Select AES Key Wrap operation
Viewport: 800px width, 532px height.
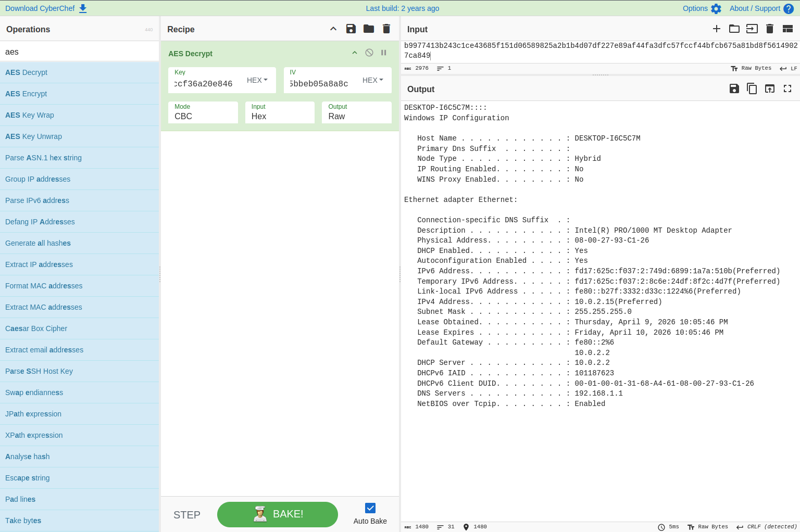click(79, 115)
